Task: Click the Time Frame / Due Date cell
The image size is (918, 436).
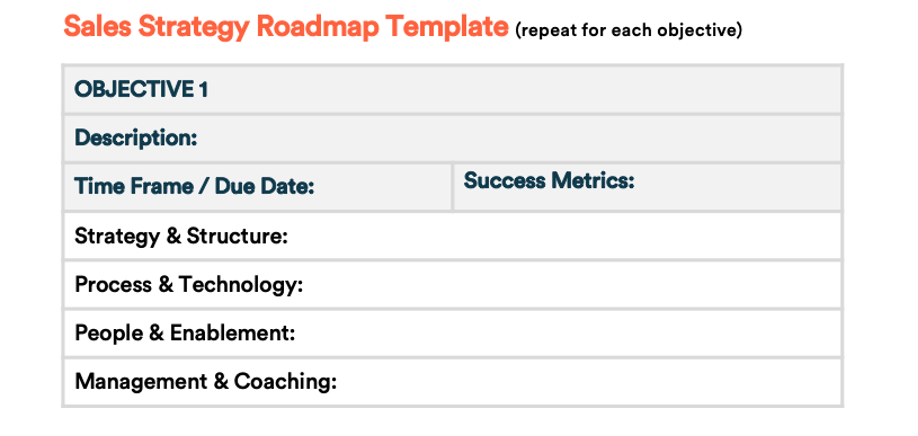Action: click(257, 187)
